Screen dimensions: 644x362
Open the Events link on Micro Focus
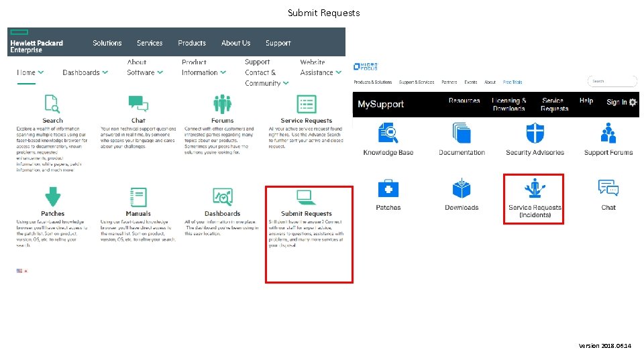[471, 82]
